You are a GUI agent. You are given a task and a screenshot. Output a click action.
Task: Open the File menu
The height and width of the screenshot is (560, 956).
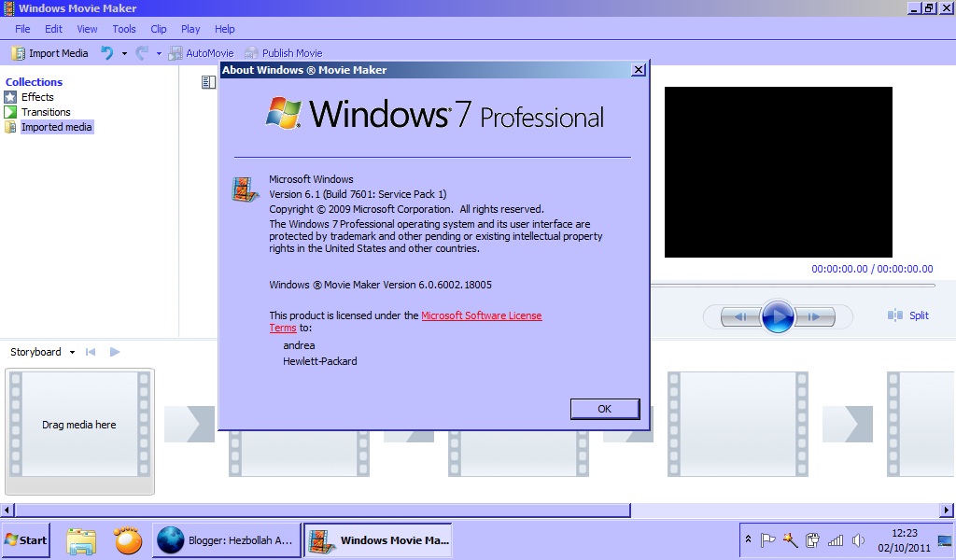click(22, 29)
